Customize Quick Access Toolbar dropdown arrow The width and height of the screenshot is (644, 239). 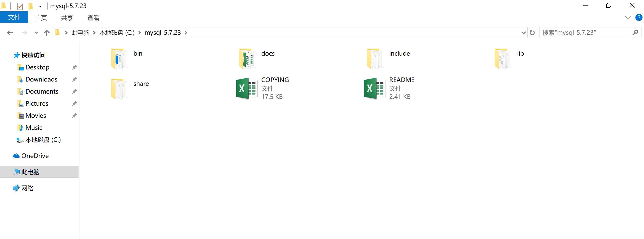(40, 6)
